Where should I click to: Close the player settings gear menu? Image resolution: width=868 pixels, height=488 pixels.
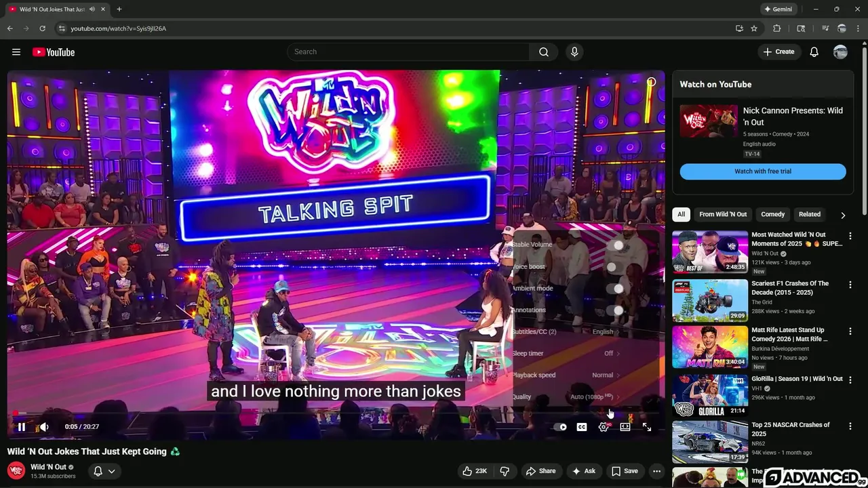604,427
